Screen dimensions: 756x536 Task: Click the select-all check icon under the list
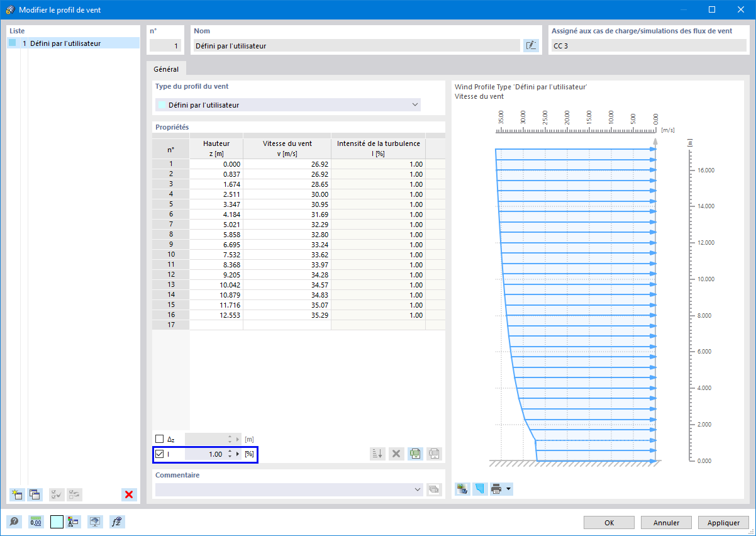coord(57,494)
